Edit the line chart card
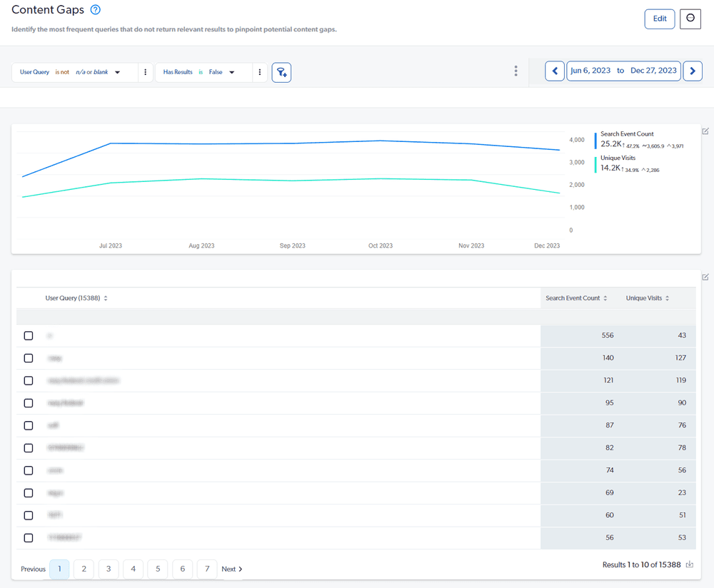The image size is (714, 588). coord(705,131)
